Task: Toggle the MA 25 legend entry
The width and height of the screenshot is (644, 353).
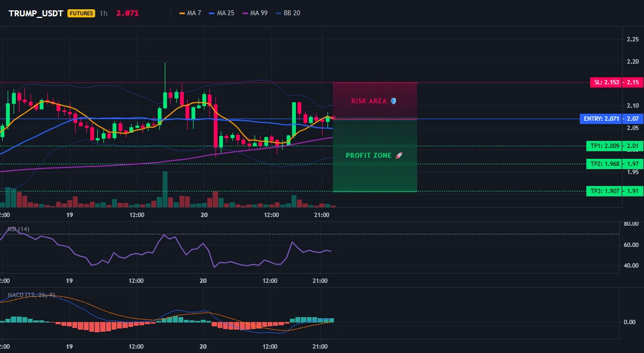Action: (221, 13)
